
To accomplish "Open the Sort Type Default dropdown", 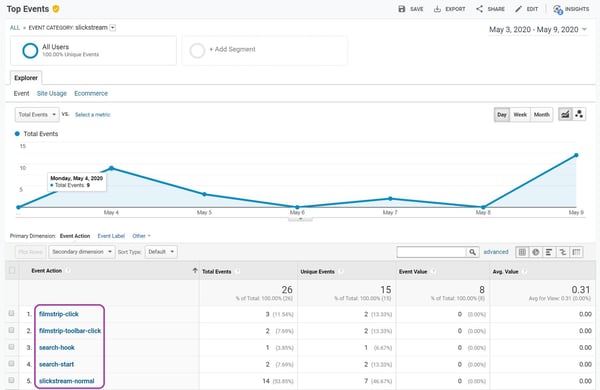I will coord(161,252).
